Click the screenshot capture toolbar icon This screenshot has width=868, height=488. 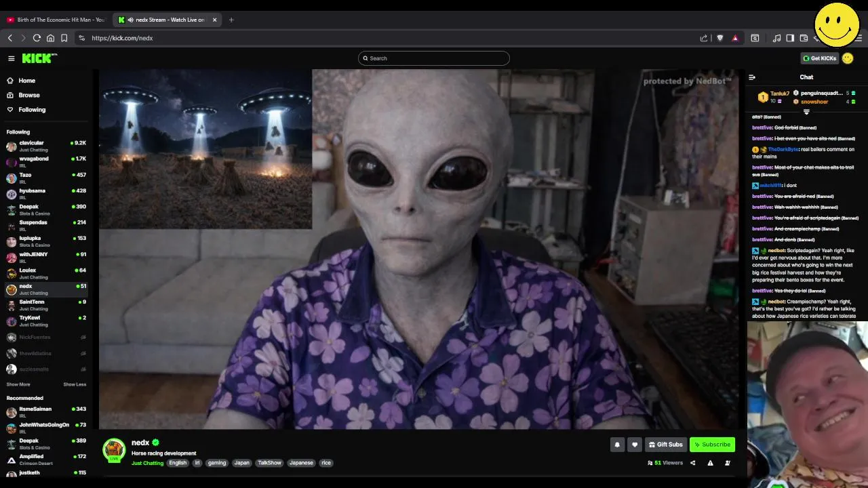(x=755, y=38)
